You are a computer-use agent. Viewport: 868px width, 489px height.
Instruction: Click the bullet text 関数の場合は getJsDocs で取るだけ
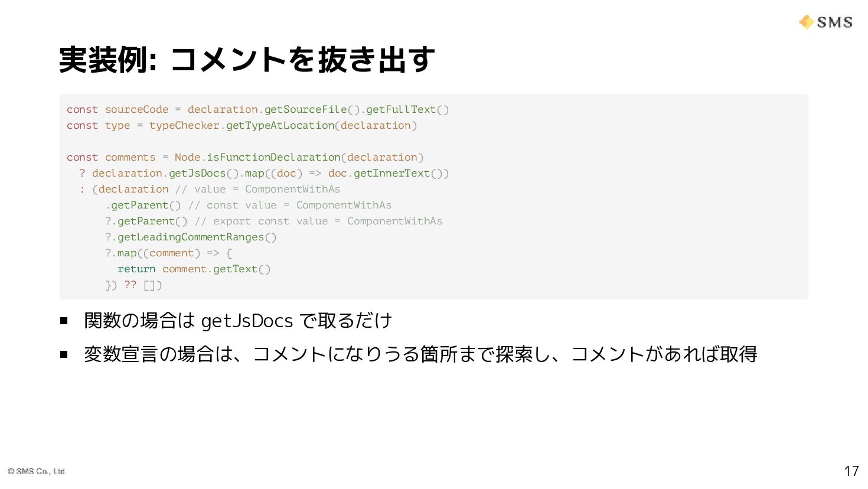click(238, 321)
